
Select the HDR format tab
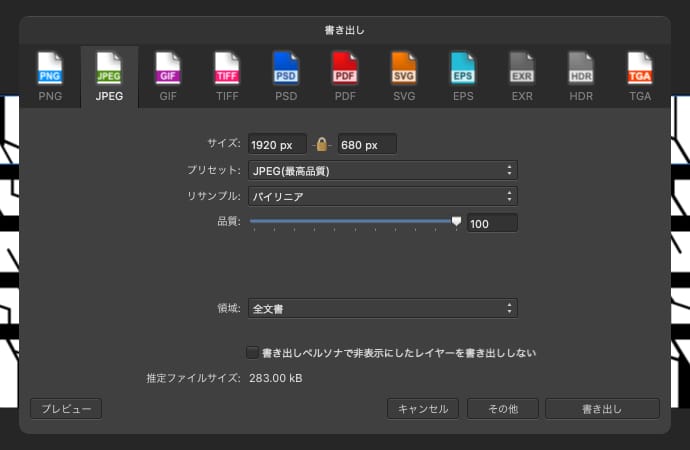[581, 76]
